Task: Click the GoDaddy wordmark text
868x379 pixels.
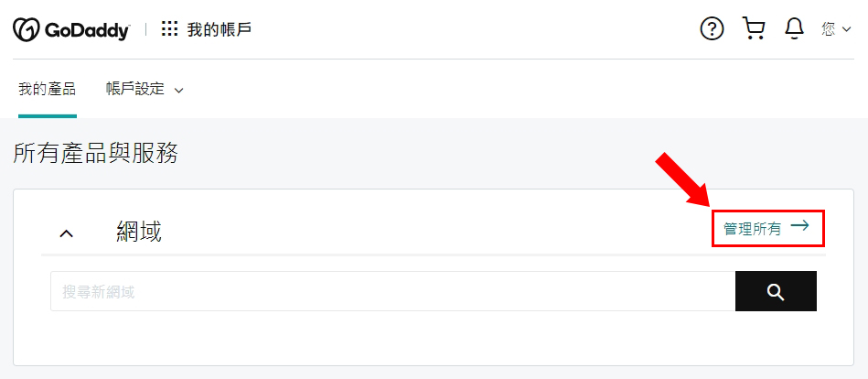Action: click(x=86, y=30)
